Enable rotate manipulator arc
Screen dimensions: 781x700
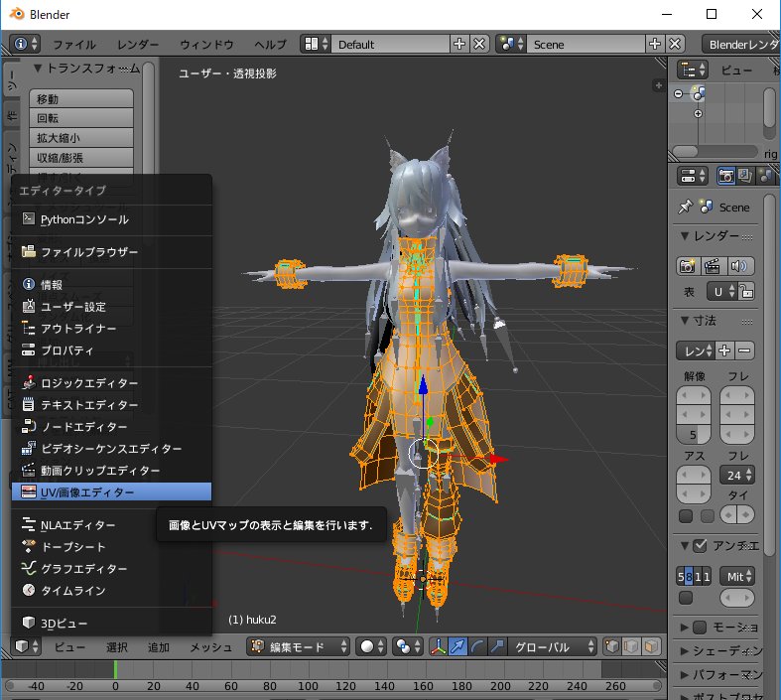(x=477, y=646)
